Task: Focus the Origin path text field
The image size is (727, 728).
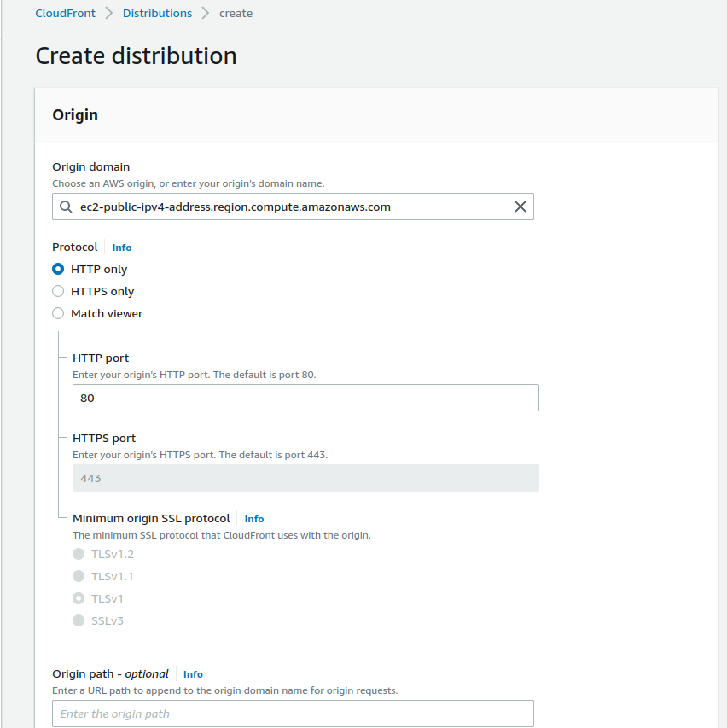Action: [293, 713]
